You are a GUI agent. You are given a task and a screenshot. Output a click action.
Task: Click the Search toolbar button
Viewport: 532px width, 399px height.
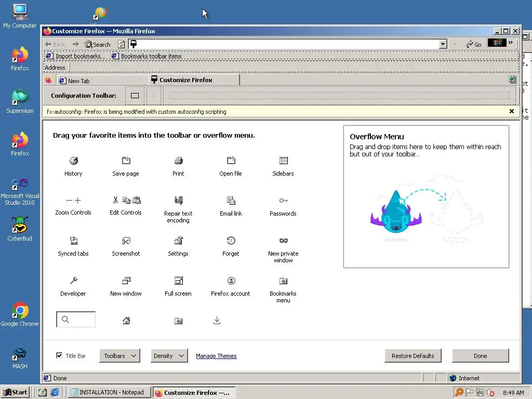[x=98, y=45]
